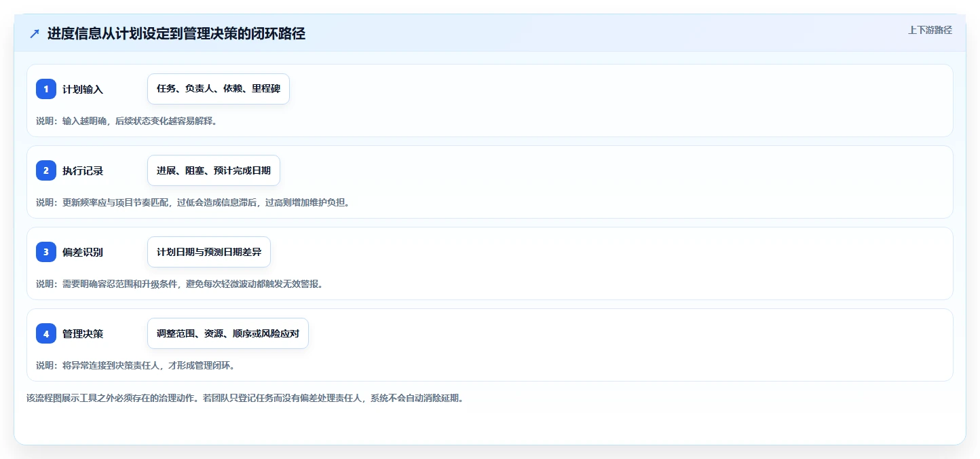Click the 上下游路径 label

tap(930, 30)
